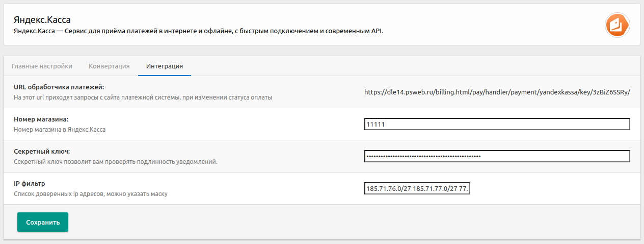Click the empty tab strip right of Интеграция
644x244 pixels.
[x=408, y=66]
